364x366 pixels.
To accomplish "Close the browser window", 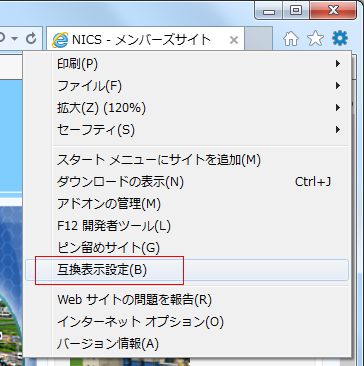I will (x=333, y=11).
